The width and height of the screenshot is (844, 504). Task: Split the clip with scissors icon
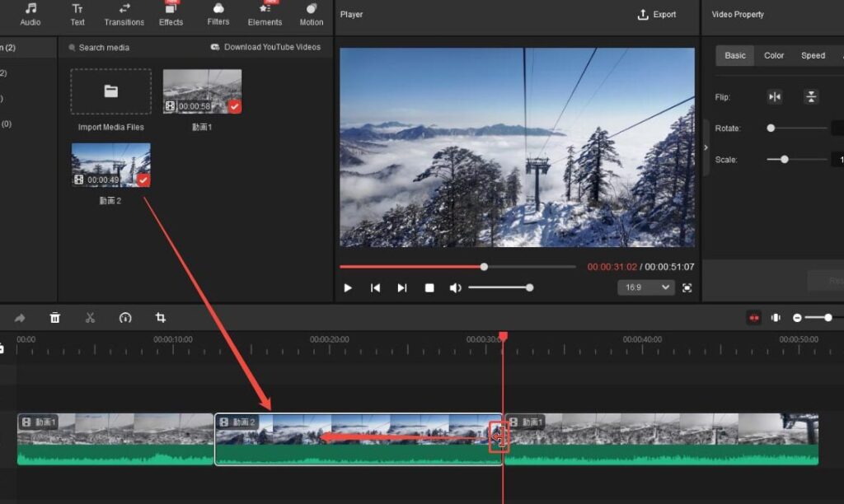90,318
